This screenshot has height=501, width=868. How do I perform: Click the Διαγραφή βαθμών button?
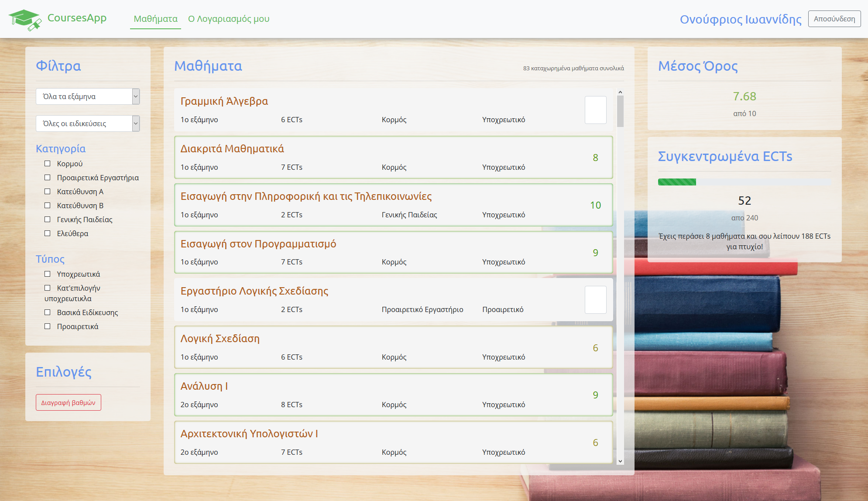pos(69,402)
